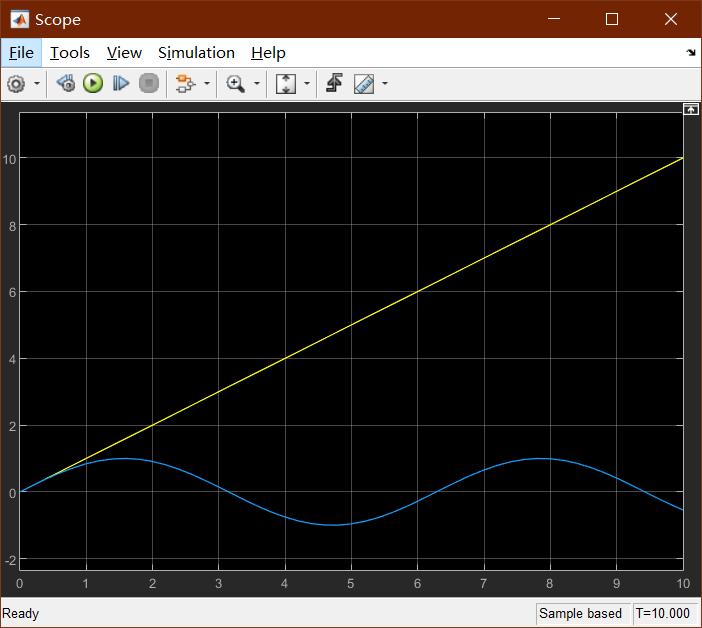Screen dimensions: 702x628
Task: Expand the Scale Axes dropdown arrow
Action: click(x=307, y=84)
